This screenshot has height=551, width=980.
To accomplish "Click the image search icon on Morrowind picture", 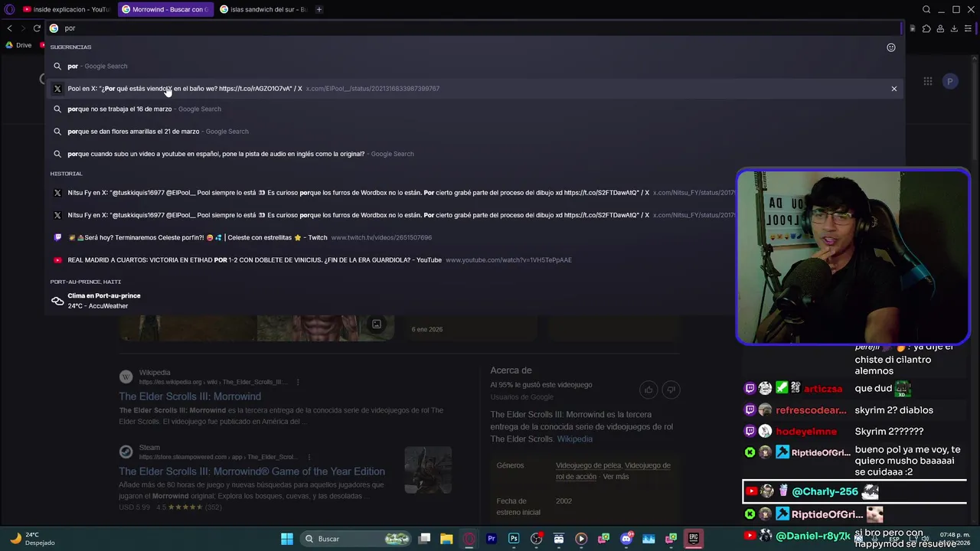I will point(377,324).
